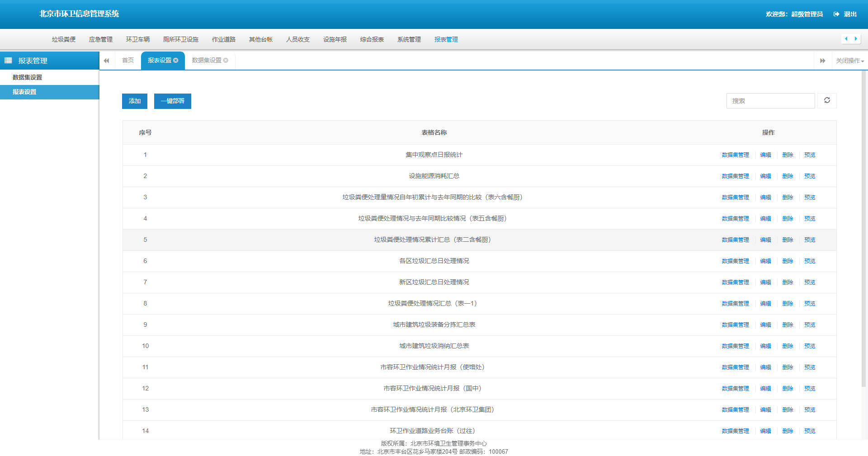Open the 人员收支 menu
The height and width of the screenshot is (456, 868).
coord(298,39)
